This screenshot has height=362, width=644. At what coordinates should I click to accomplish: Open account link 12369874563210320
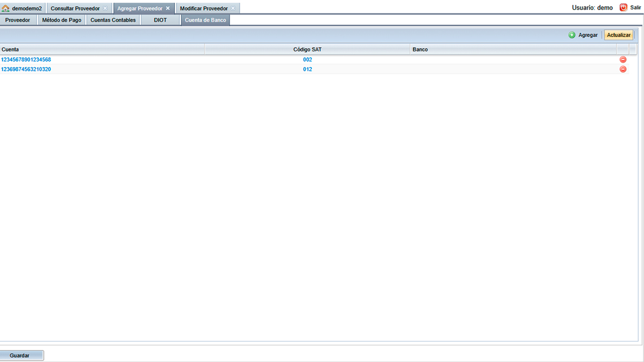26,69
